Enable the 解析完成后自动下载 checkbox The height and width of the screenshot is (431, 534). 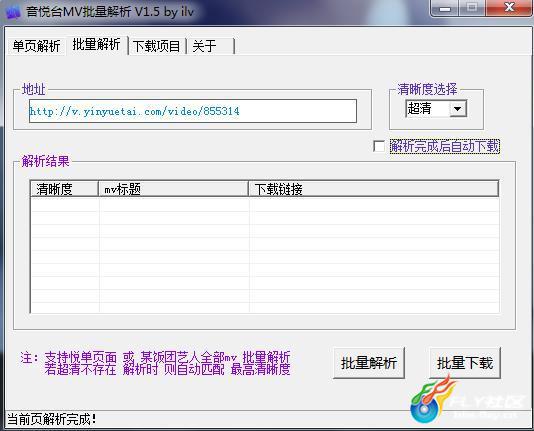point(379,146)
